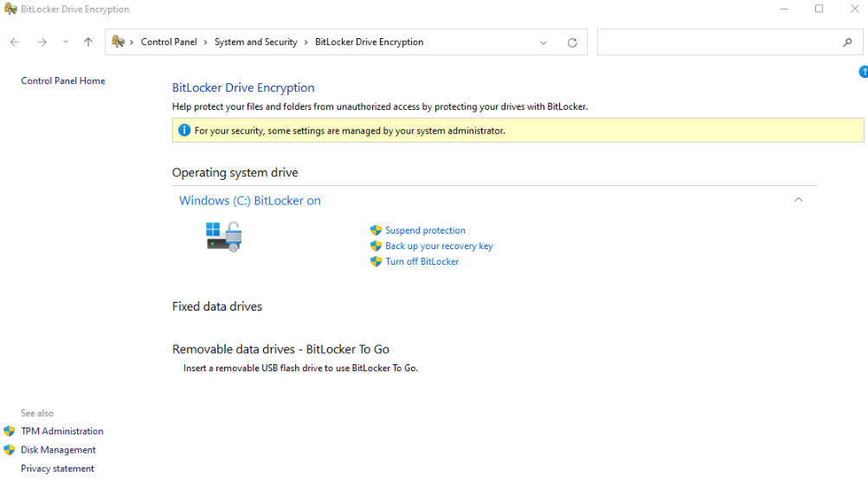Open Help via the blue question mark
This screenshot has height=488, width=868.
(863, 72)
